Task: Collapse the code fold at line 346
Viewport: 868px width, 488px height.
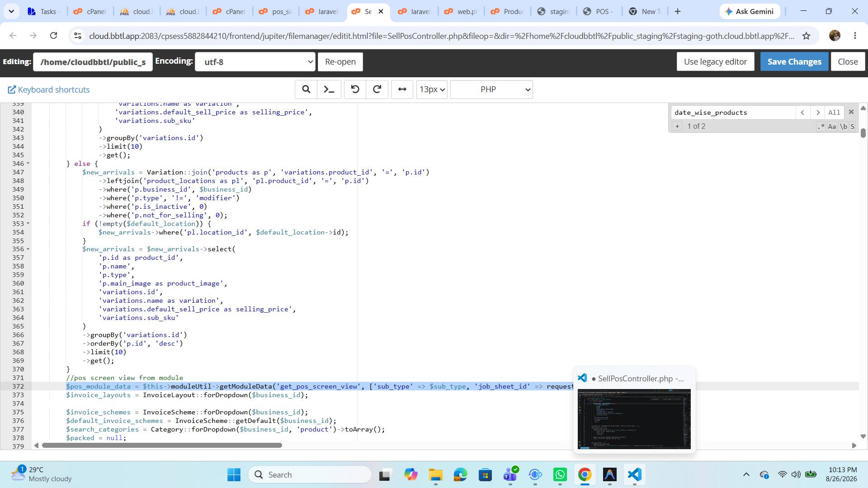Action: (x=28, y=164)
